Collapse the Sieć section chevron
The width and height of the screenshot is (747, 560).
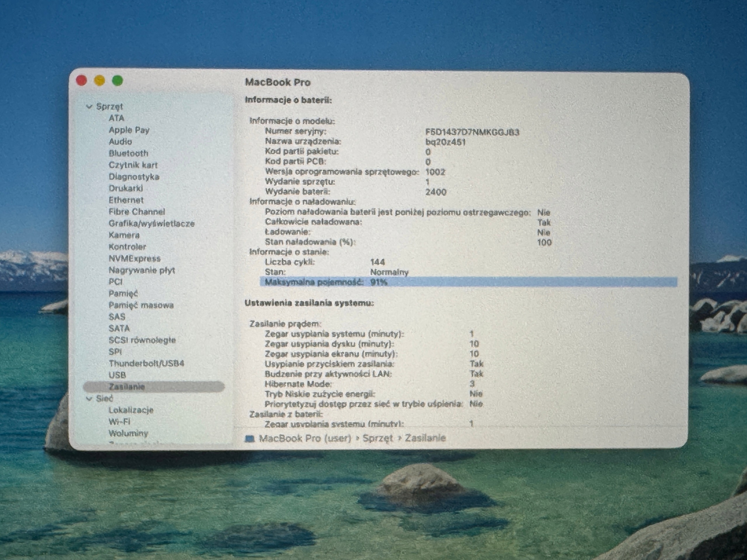point(89,399)
